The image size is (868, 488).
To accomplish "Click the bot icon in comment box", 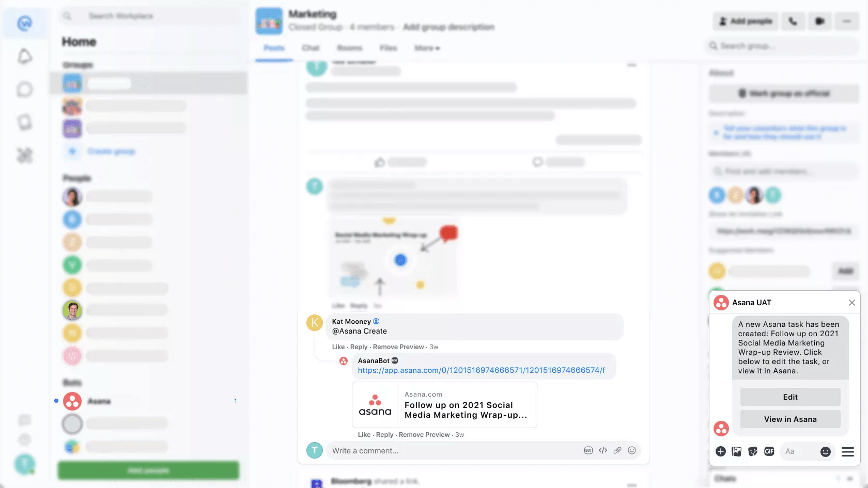I will coord(588,450).
